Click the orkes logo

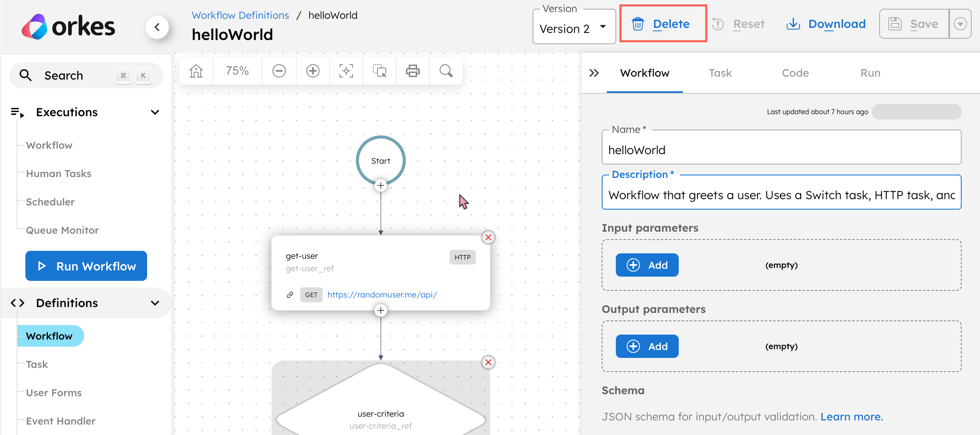tap(68, 27)
